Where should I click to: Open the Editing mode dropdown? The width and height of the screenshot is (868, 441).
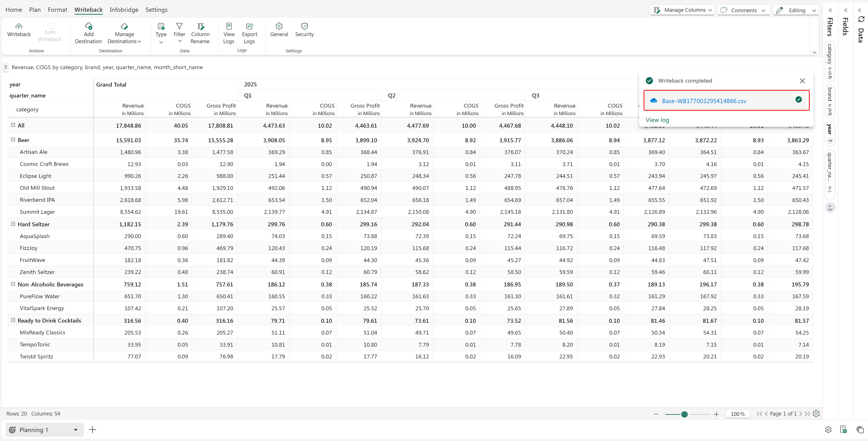tap(795, 10)
